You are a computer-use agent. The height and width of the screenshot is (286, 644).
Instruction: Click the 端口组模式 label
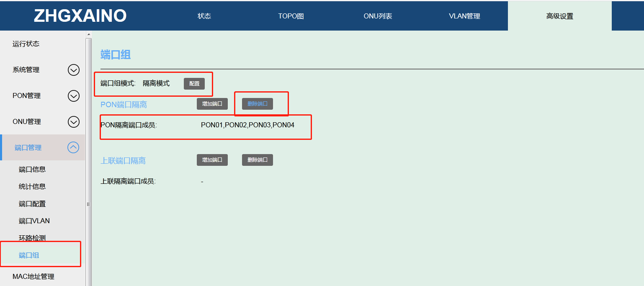point(118,83)
